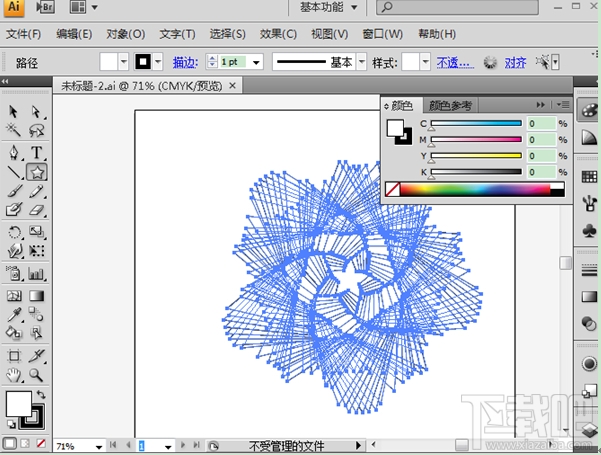Open the 文件(F) menu
601x455 pixels.
click(x=23, y=34)
